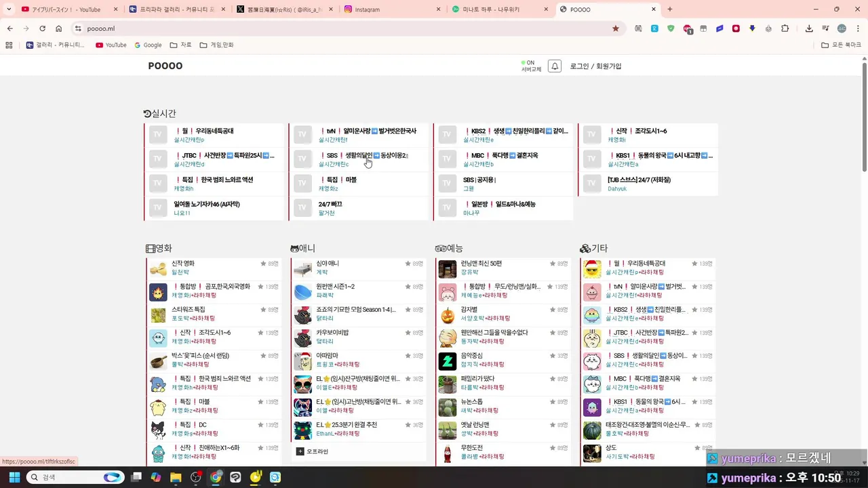Open the Google bookmark
The image size is (868, 488).
tap(148, 45)
